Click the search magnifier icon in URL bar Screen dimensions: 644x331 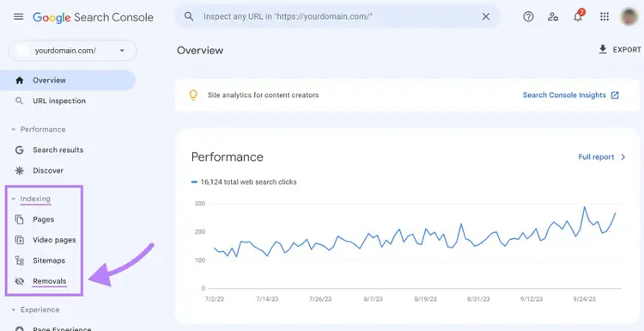(189, 16)
